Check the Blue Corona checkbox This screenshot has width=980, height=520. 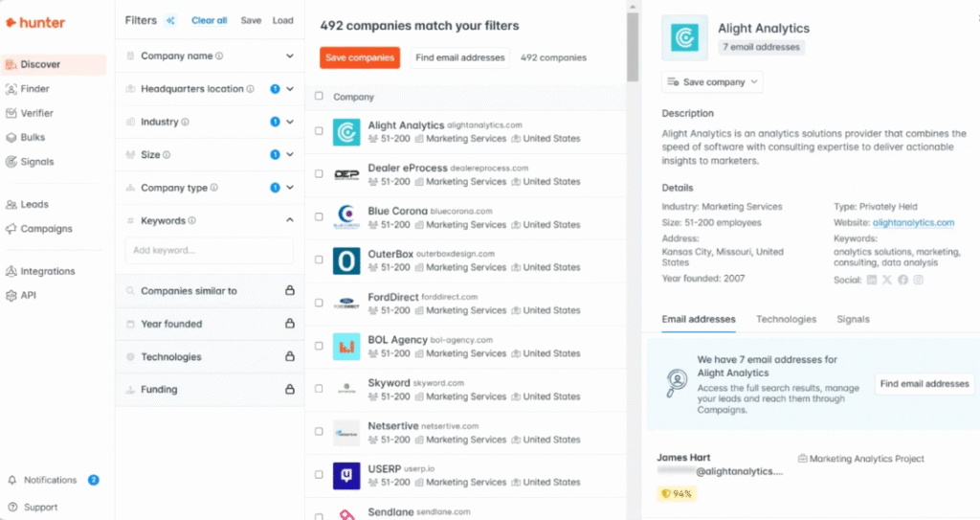pyautogui.click(x=319, y=217)
